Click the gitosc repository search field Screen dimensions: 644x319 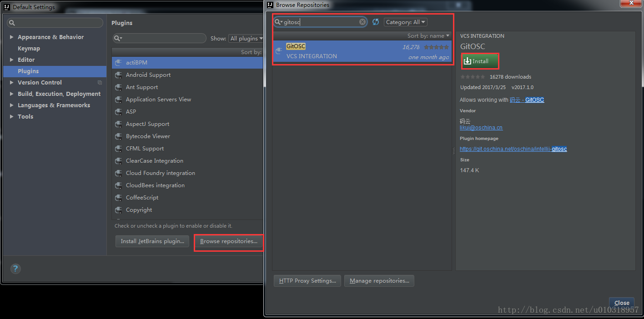320,22
